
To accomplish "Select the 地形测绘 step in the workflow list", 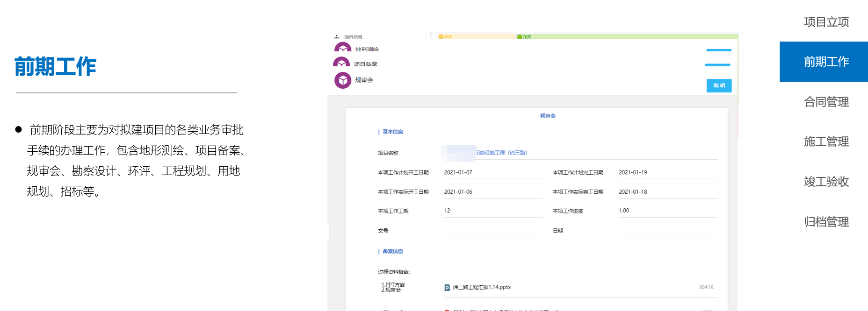I will pos(367,49).
